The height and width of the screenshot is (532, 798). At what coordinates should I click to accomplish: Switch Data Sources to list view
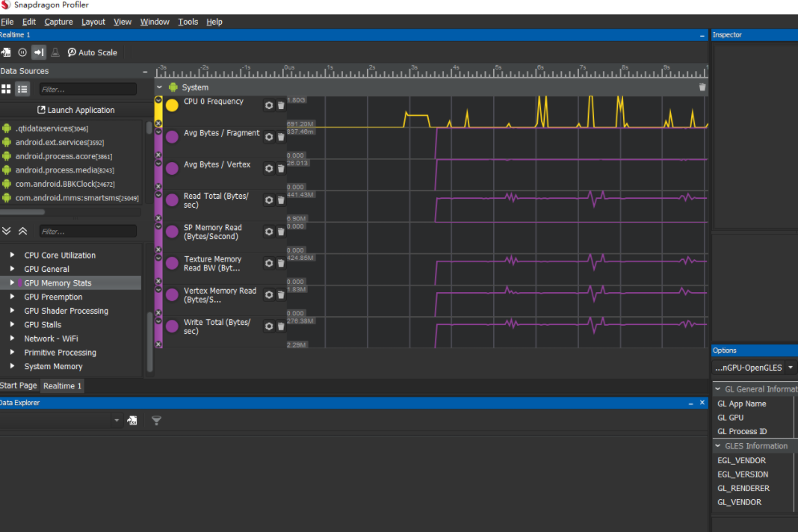point(22,89)
